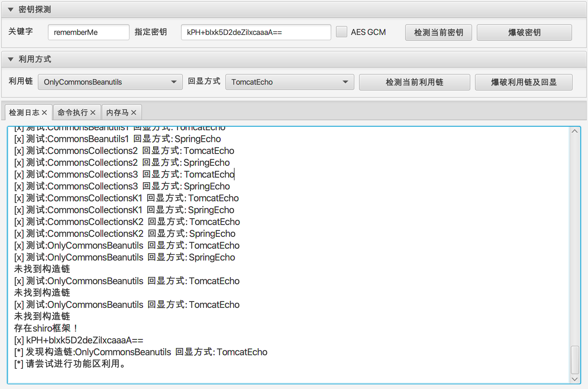Open the 利用链 OnlyCommonsBeanutils dropdown
The image size is (588, 389).
pyautogui.click(x=110, y=82)
